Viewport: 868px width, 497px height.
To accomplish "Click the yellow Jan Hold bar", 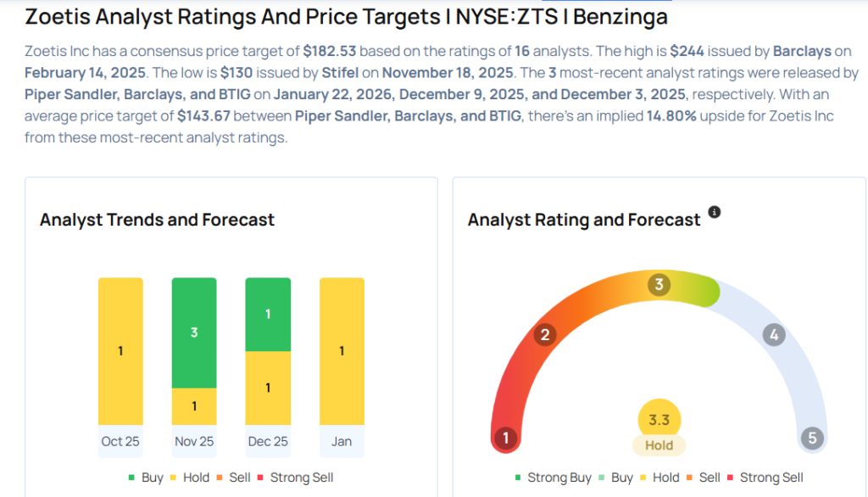I will (342, 351).
